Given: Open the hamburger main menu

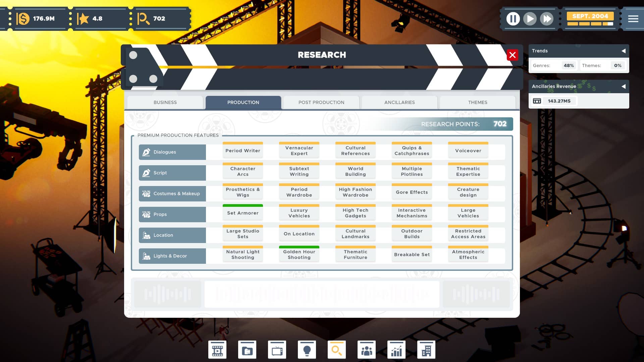Looking at the screenshot, I should [633, 19].
